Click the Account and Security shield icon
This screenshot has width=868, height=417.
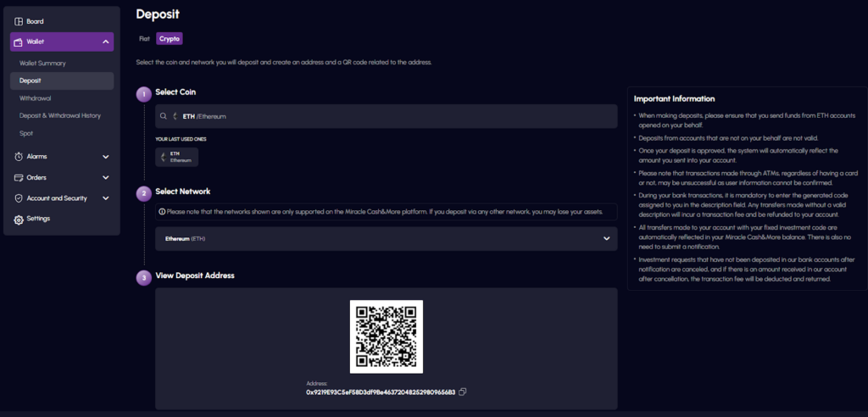tap(19, 198)
